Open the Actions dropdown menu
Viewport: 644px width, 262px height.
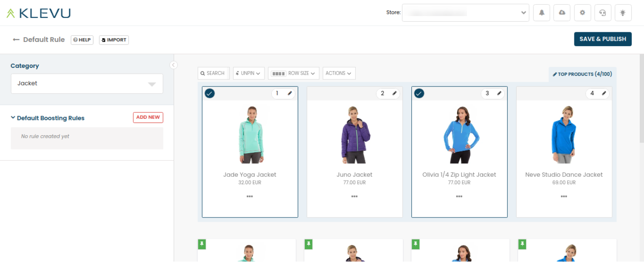point(339,73)
